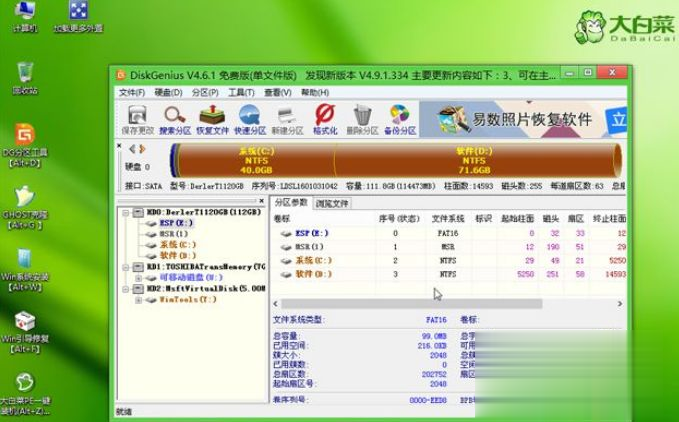Click the MSR(1) row in partition table
Image resolution: width=679 pixels, height=422 pixels.
pos(449,247)
